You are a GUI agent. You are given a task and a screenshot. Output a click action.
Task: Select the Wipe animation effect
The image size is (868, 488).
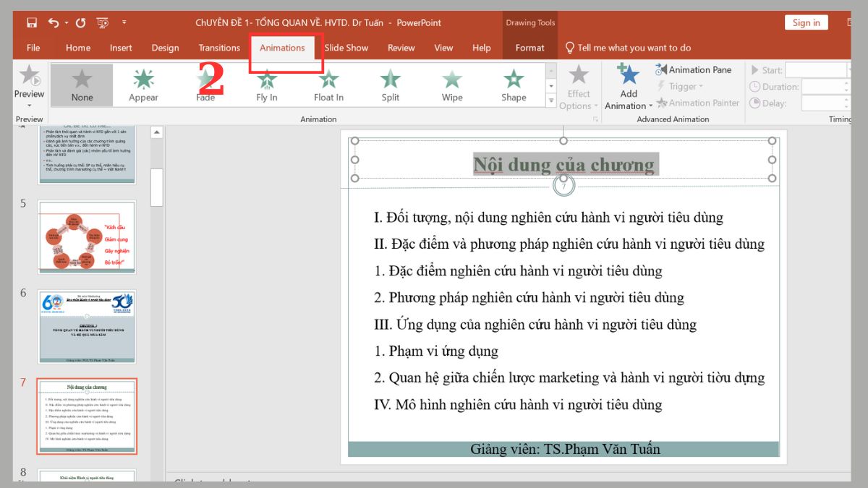[x=451, y=83]
